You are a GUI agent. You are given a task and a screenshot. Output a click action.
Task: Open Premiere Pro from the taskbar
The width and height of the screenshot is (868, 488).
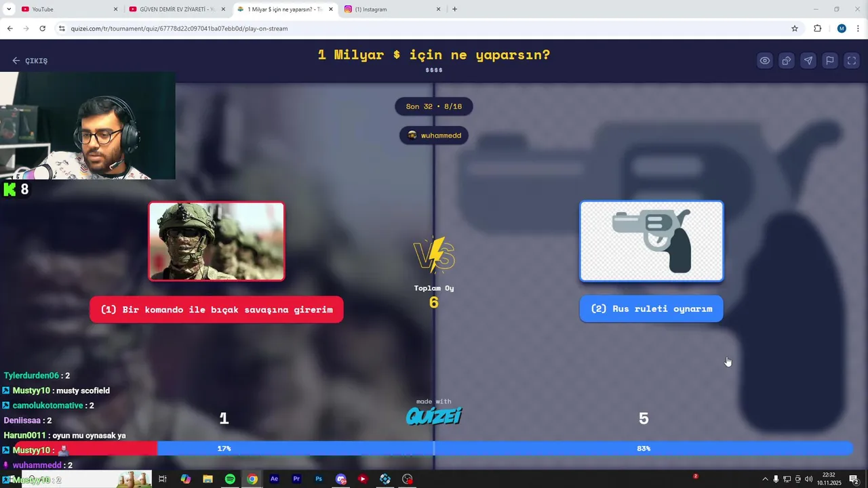(296, 479)
